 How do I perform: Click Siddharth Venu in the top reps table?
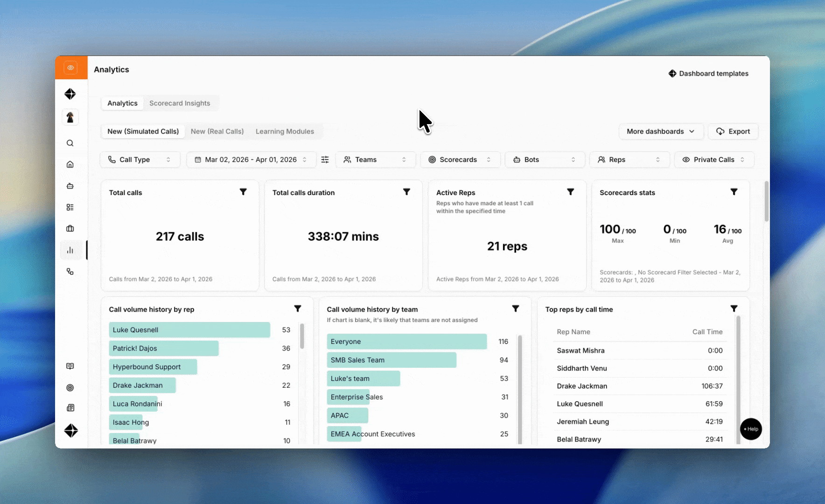coord(582,368)
